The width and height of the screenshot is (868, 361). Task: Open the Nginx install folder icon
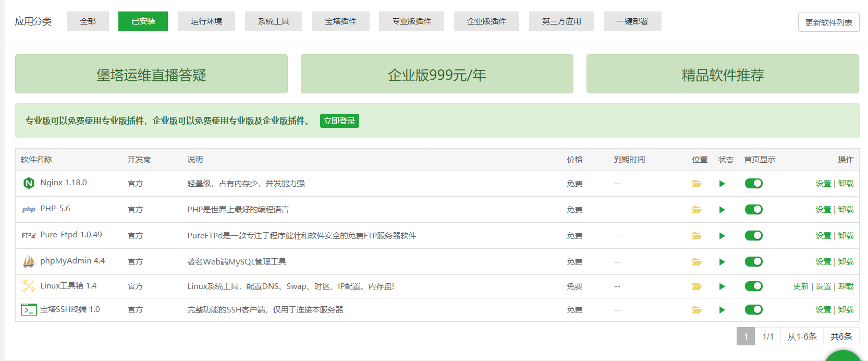tap(696, 184)
